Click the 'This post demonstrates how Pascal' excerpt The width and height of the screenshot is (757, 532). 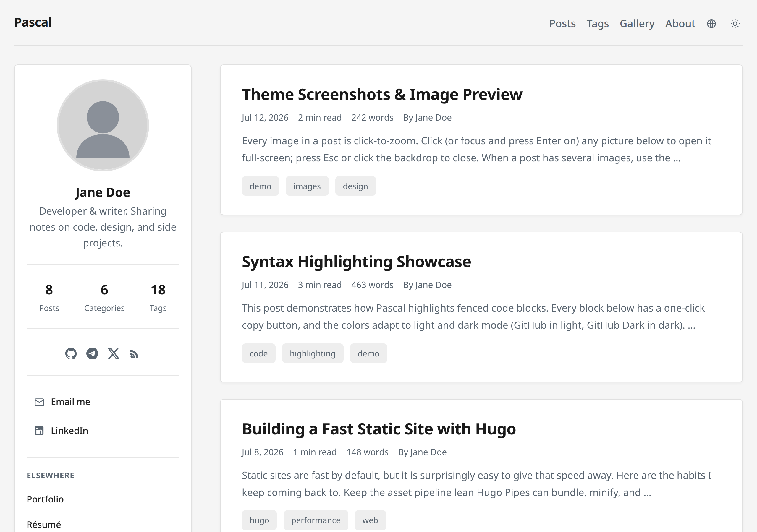tap(473, 317)
